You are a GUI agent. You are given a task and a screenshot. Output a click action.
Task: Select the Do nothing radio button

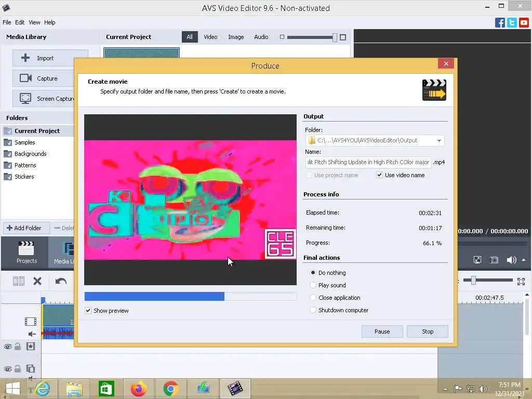tap(313, 272)
